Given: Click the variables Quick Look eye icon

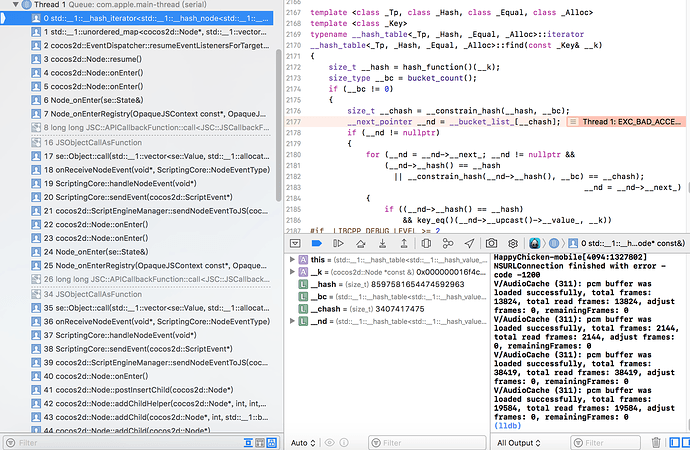Looking at the screenshot, I should coord(329,443).
